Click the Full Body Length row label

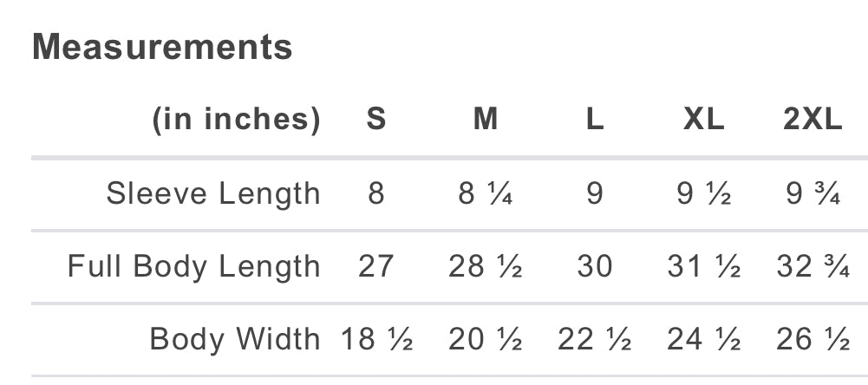[193, 266]
